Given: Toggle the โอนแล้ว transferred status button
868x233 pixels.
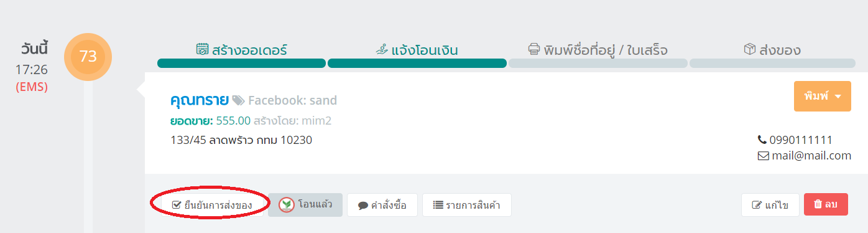Looking at the screenshot, I should pos(305,205).
